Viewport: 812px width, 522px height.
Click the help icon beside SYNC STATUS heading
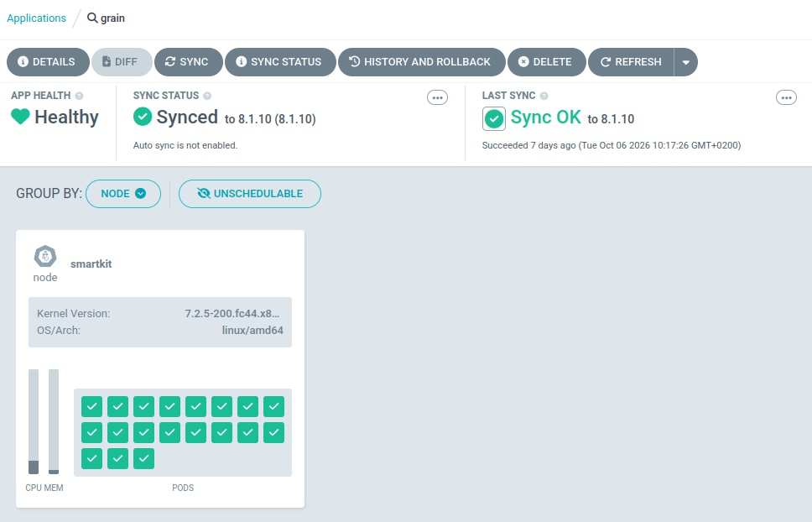click(x=207, y=96)
